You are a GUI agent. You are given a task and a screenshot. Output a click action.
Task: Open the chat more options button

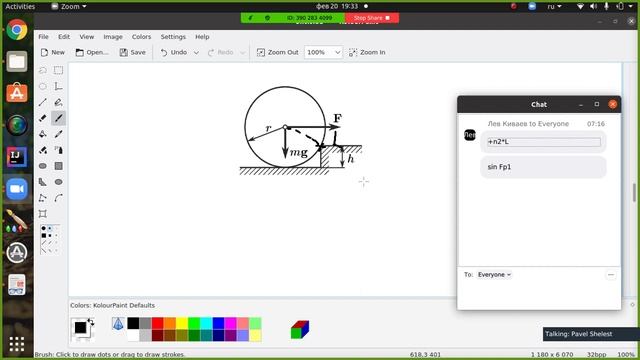coord(611,275)
